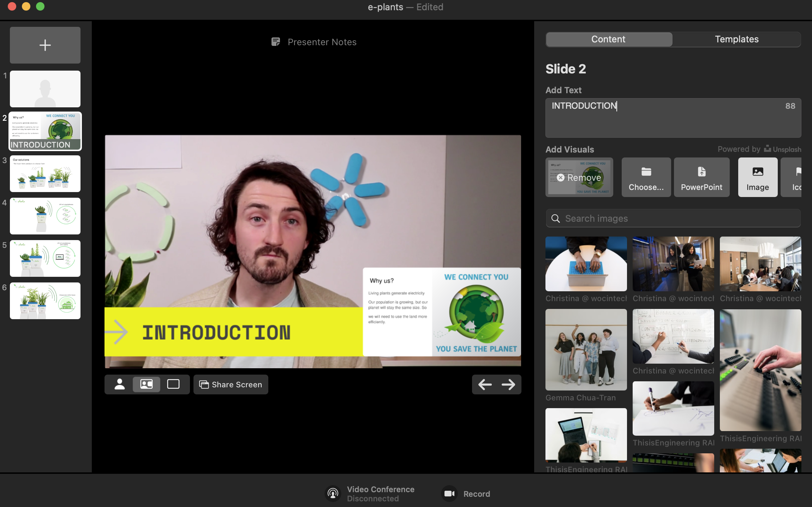Screen dimensions: 812x507
Task: Switch to the Templates tab
Action: coord(736,39)
